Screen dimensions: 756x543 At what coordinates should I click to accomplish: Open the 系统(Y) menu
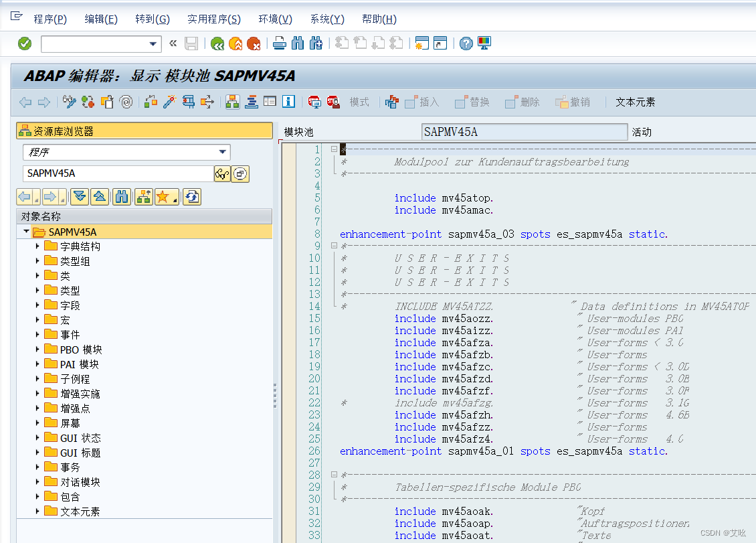pos(327,19)
